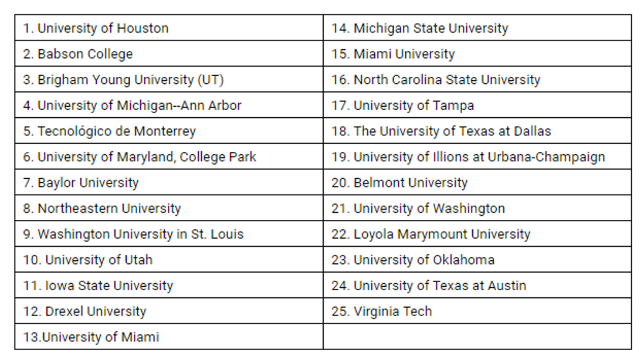This screenshot has width=644, height=360.
Task: Click The University of Texas at Dallas
Action: (441, 131)
